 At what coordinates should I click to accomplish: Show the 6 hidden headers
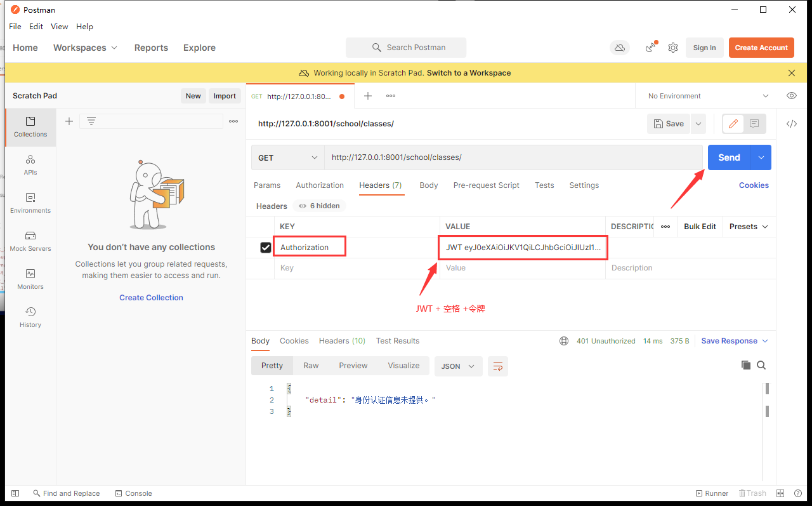click(x=319, y=206)
